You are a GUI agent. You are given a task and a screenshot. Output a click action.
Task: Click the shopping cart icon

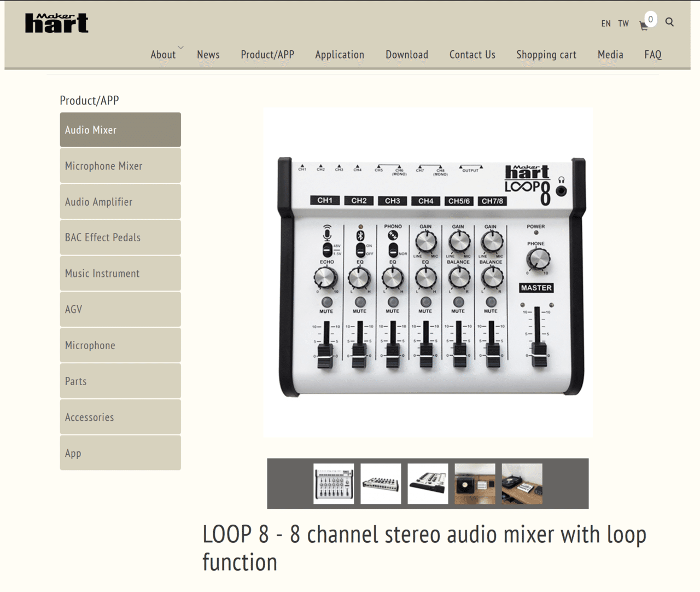tap(644, 25)
